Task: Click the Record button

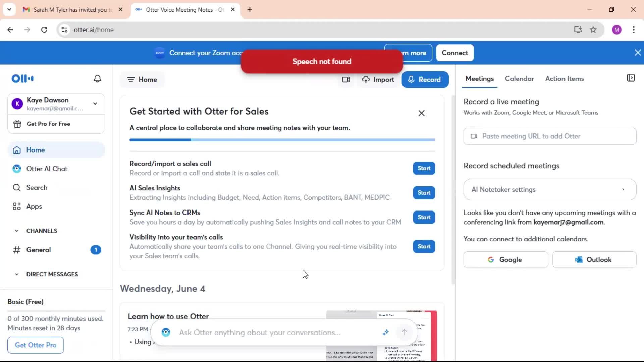Action: (425, 80)
